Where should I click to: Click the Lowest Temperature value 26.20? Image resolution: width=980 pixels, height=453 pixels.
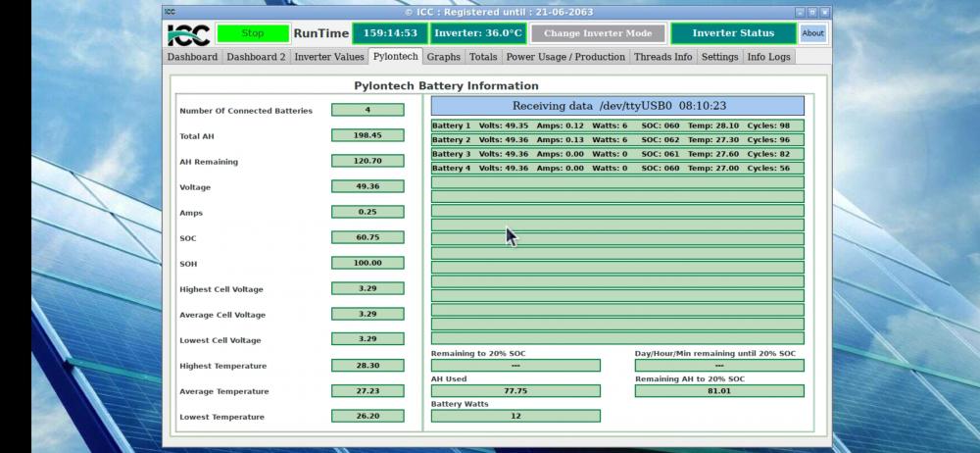(x=367, y=416)
